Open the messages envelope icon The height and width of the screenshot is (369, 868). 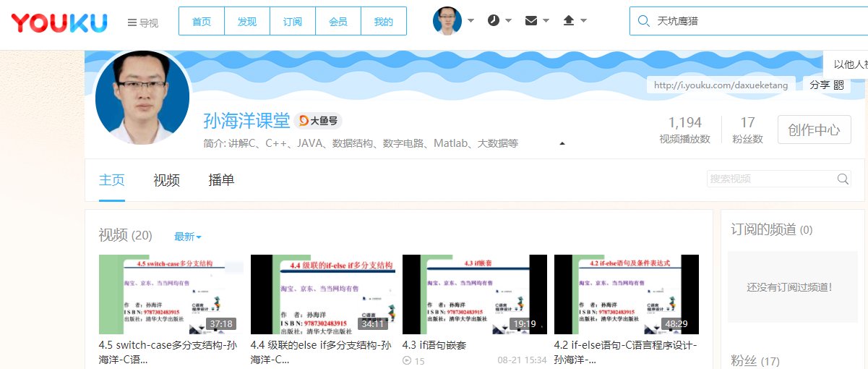531,20
